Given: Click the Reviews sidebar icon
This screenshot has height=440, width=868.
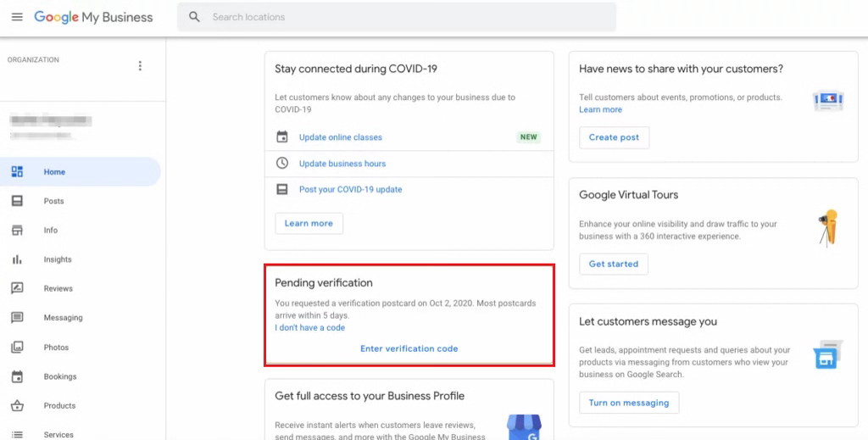Looking at the screenshot, I should 17,288.
